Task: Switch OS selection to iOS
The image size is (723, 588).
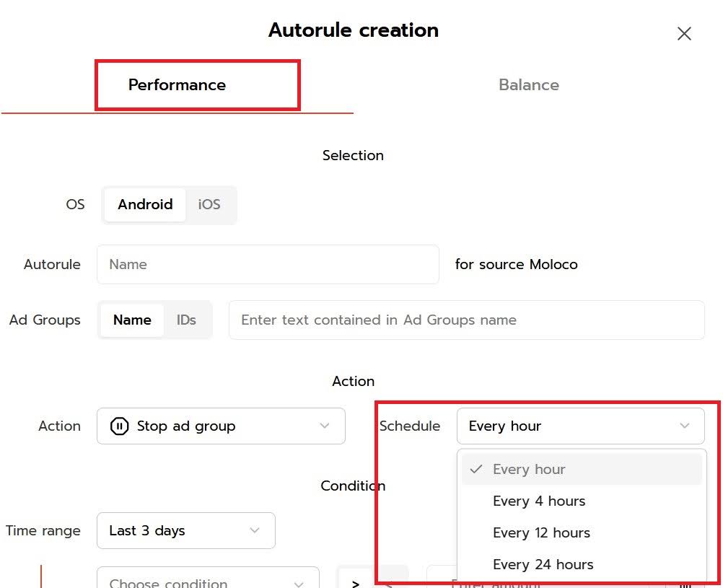Action: [x=209, y=204]
